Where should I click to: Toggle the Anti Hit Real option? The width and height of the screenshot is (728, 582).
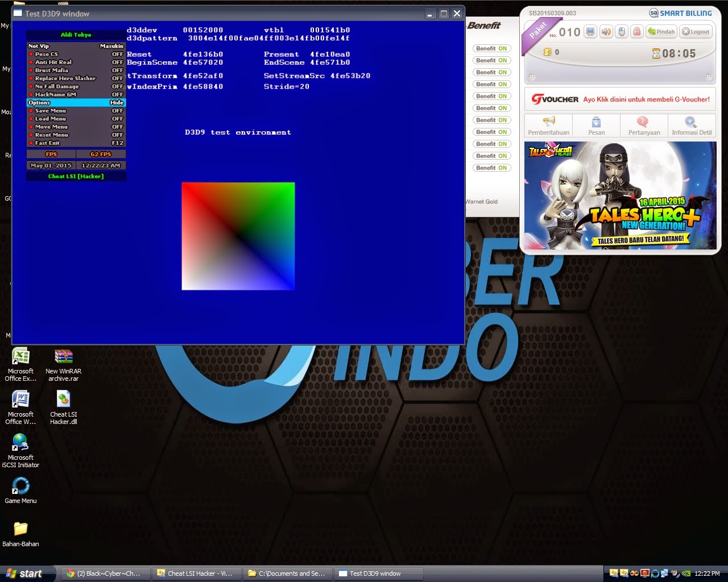pos(76,62)
